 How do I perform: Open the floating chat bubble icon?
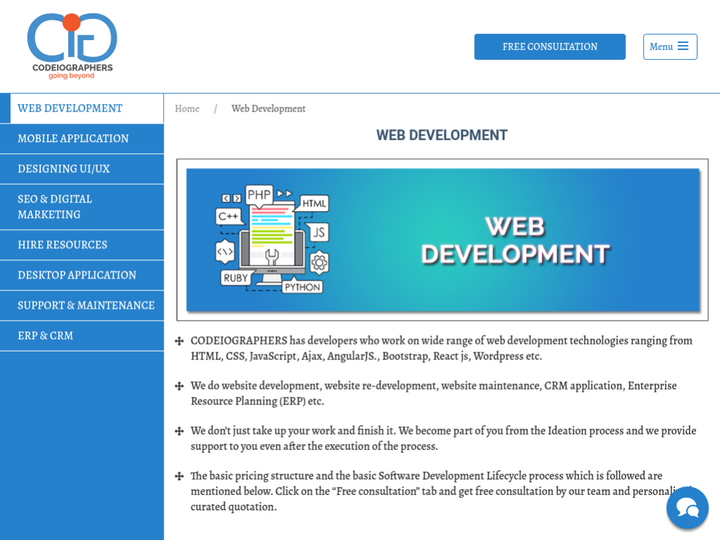click(687, 508)
